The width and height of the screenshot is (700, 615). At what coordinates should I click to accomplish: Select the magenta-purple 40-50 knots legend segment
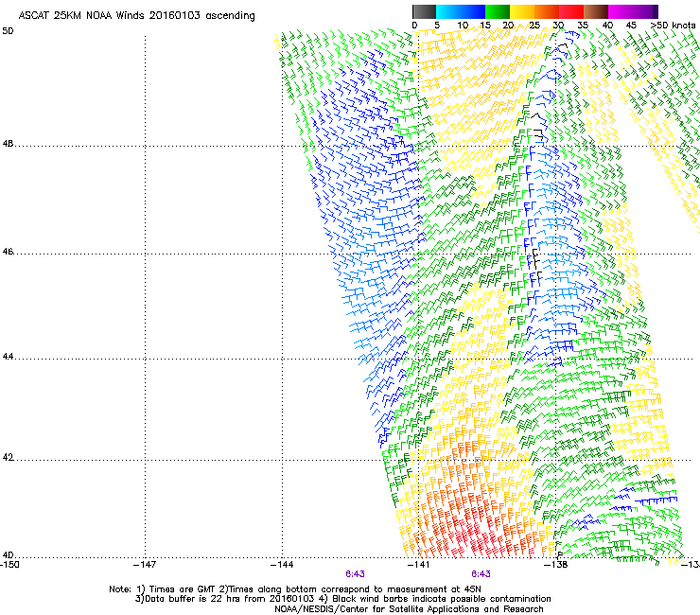[633, 11]
